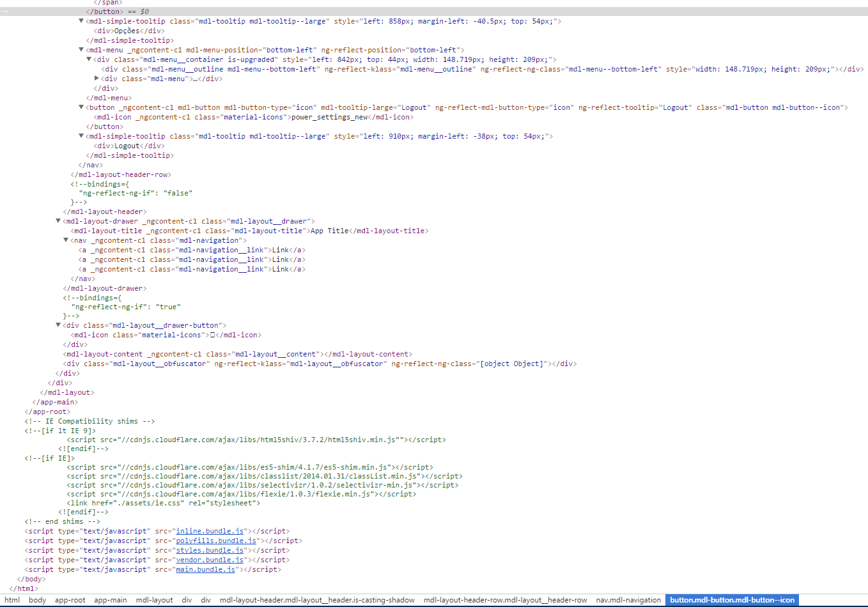Click the ie.css stylesheet link line

[x=164, y=503]
